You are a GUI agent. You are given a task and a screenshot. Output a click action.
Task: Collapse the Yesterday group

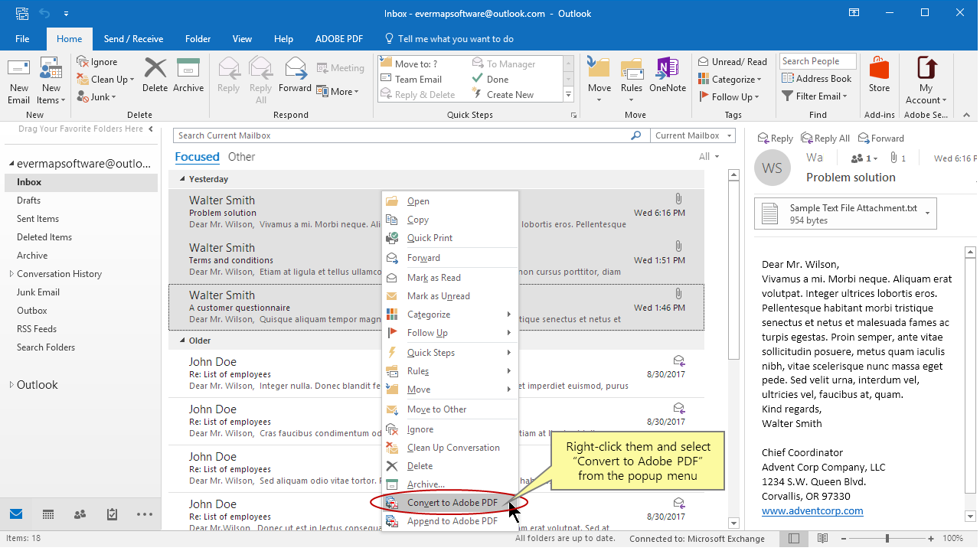click(x=182, y=179)
